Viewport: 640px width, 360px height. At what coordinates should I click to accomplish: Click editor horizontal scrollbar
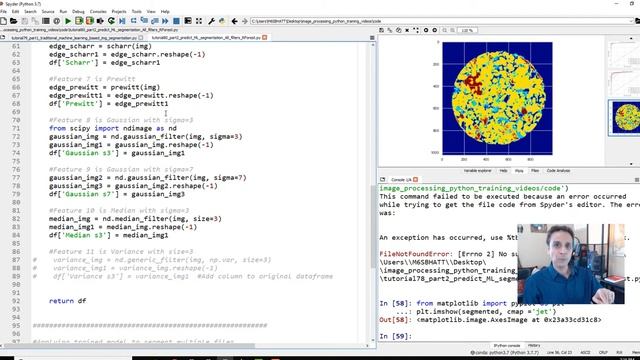coord(129,346)
